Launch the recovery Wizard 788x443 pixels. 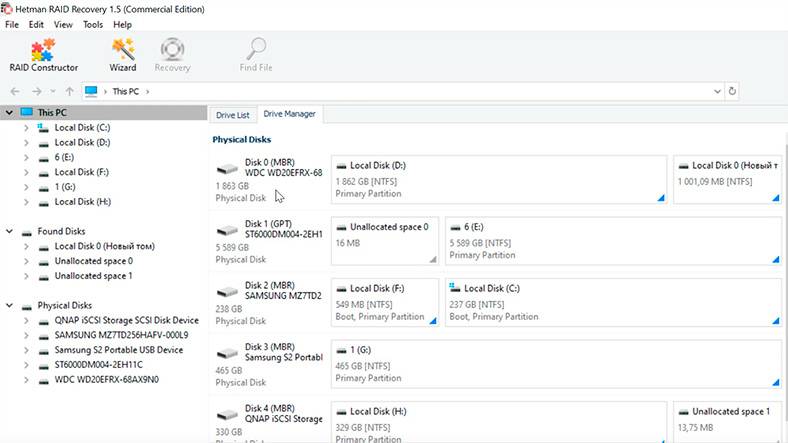pos(123,55)
